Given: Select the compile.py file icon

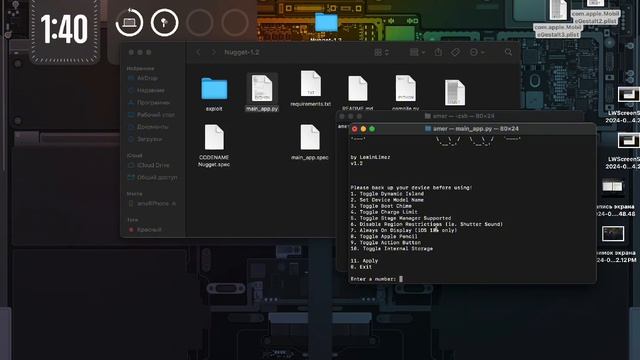Looking at the screenshot, I should click(405, 88).
